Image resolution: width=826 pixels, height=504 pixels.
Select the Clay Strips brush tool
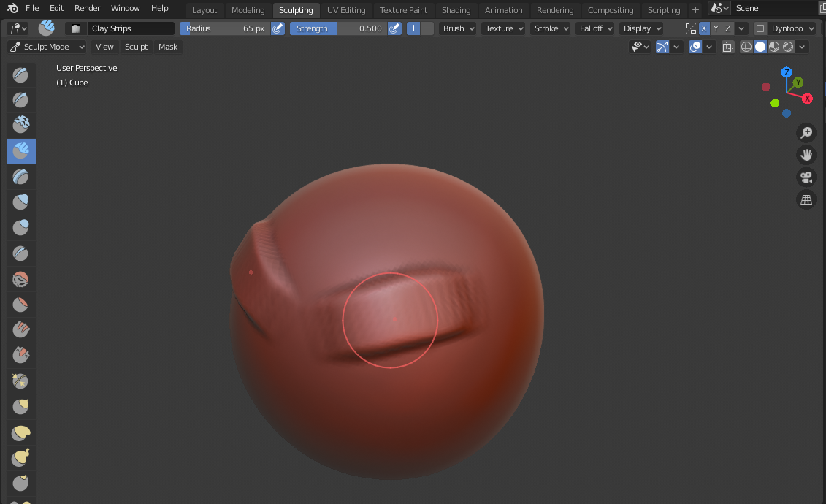click(20, 151)
